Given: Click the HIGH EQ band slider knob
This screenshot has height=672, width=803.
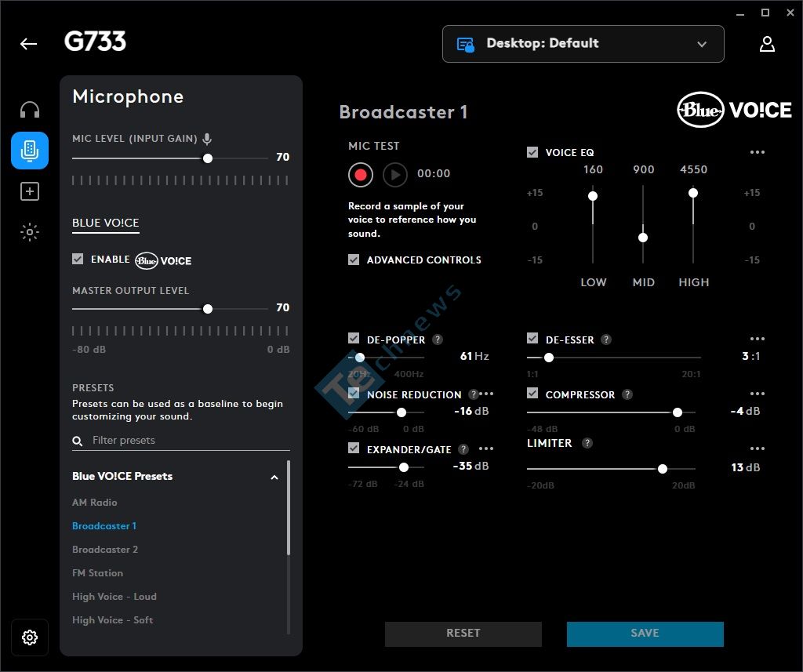Looking at the screenshot, I should (x=693, y=193).
